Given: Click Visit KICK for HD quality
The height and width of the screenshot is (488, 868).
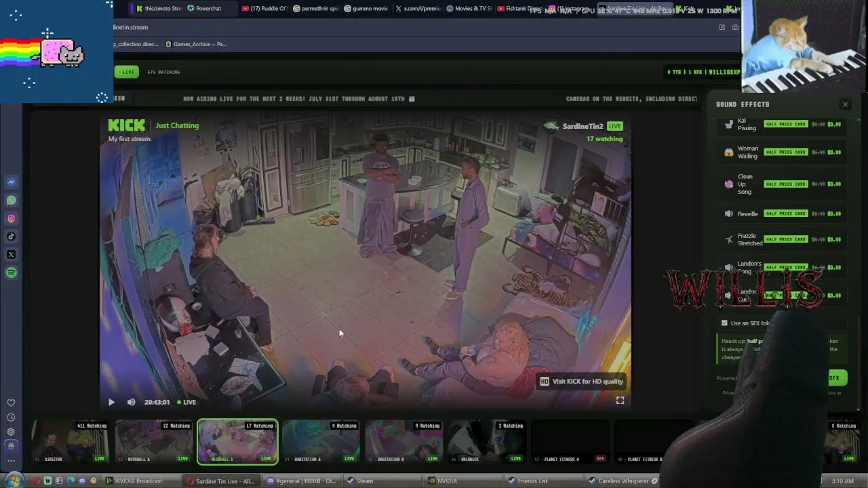Looking at the screenshot, I should click(581, 381).
